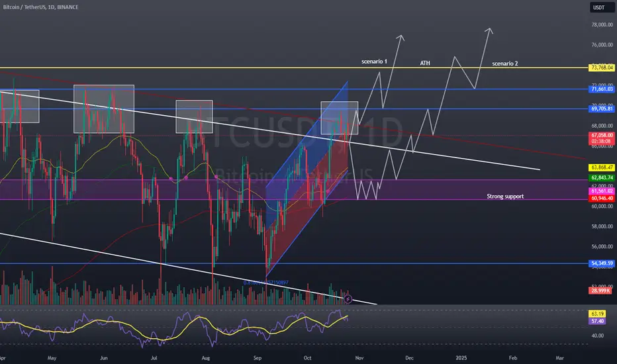Click the yellow 63.19 indicator value
This screenshot has width=617, height=364.
pos(597,314)
